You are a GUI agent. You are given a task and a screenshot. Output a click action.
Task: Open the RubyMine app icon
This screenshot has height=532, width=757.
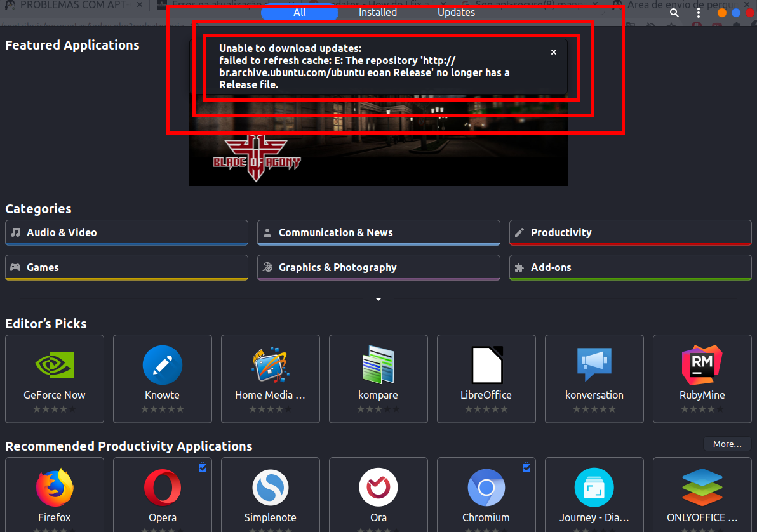(702, 365)
